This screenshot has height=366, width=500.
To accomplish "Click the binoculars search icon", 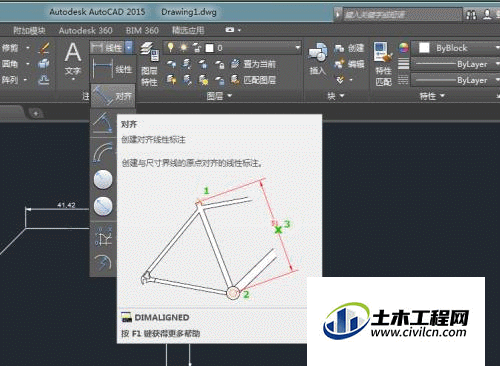I will (471, 15).
